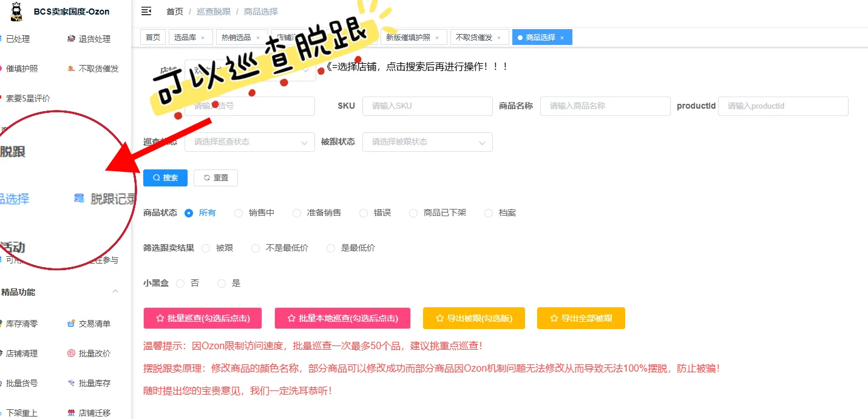Image resolution: width=868 pixels, height=419 pixels.
Task: Close the active 商品选择 tab
Action: click(562, 38)
